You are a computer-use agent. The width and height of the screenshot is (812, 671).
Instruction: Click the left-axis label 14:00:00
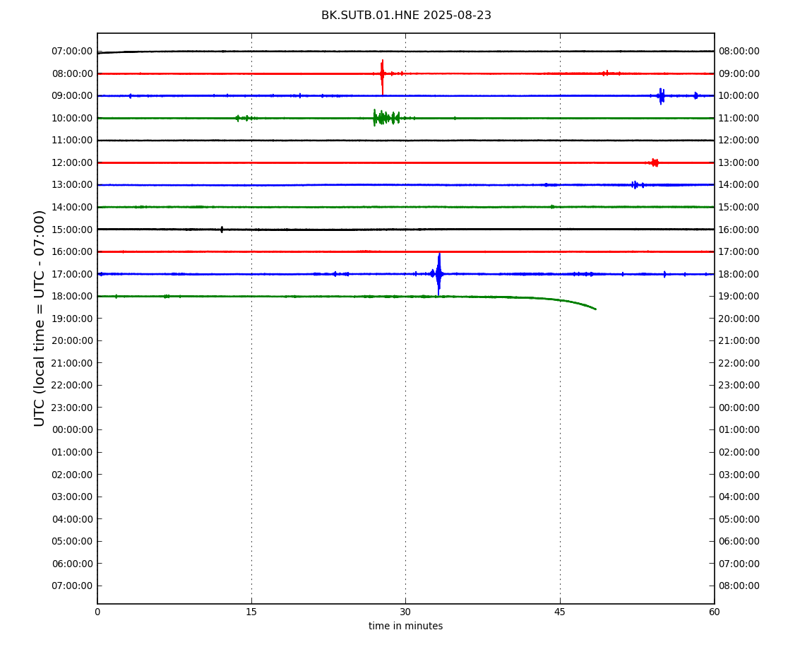[72, 207]
